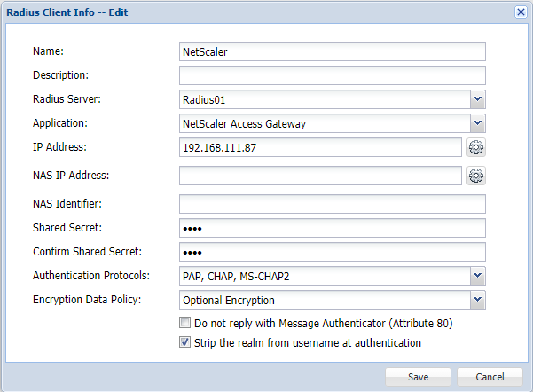Screen dimensions: 533x392
Task: Open the IP Address gear settings icon
Action: pos(476,147)
